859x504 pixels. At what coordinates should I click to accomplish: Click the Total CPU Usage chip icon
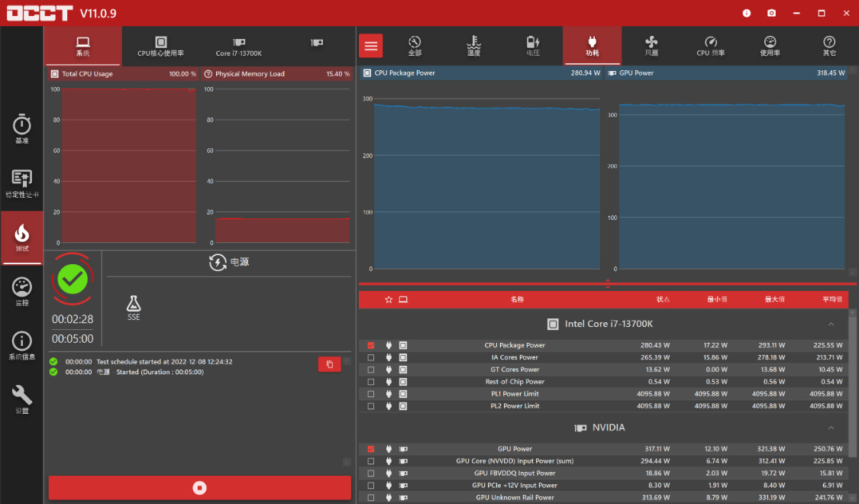click(x=54, y=74)
